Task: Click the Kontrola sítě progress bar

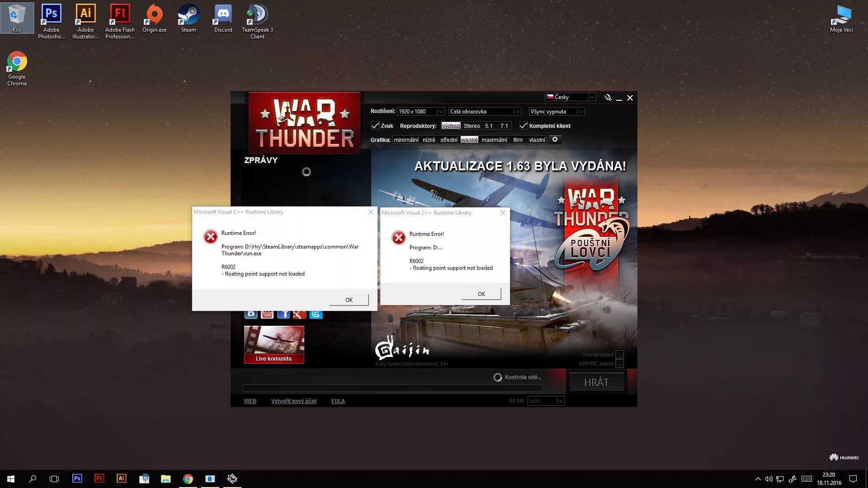Action: click(x=392, y=387)
